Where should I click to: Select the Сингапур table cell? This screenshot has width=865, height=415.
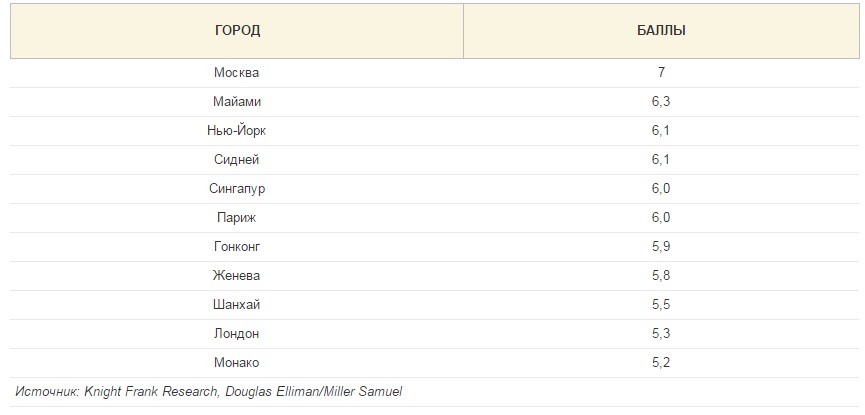(x=237, y=189)
